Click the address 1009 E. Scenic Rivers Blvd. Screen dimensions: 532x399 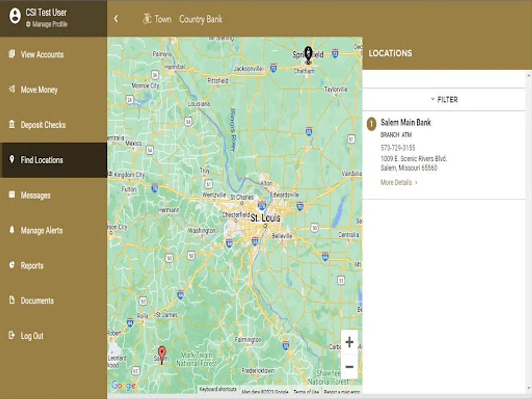(414, 158)
